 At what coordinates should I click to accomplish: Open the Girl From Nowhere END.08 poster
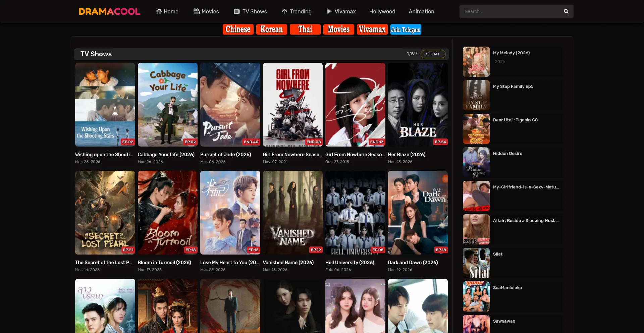click(293, 105)
